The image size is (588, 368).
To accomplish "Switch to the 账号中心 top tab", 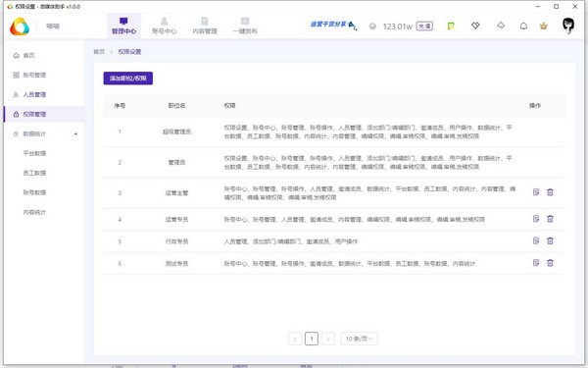I will tap(164, 26).
